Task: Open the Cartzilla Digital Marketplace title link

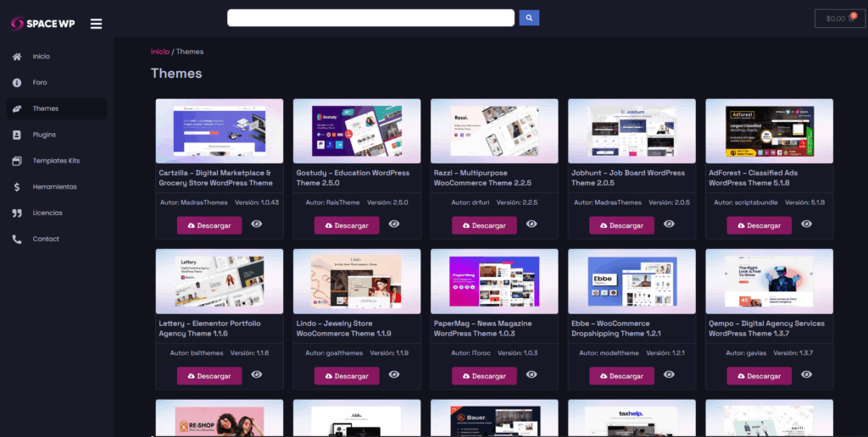Action: pos(216,178)
